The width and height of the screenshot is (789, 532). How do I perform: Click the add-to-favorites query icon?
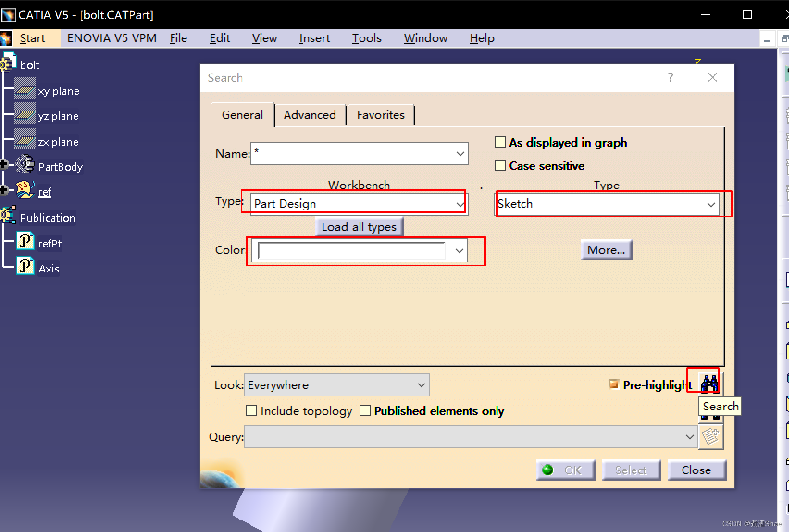710,437
